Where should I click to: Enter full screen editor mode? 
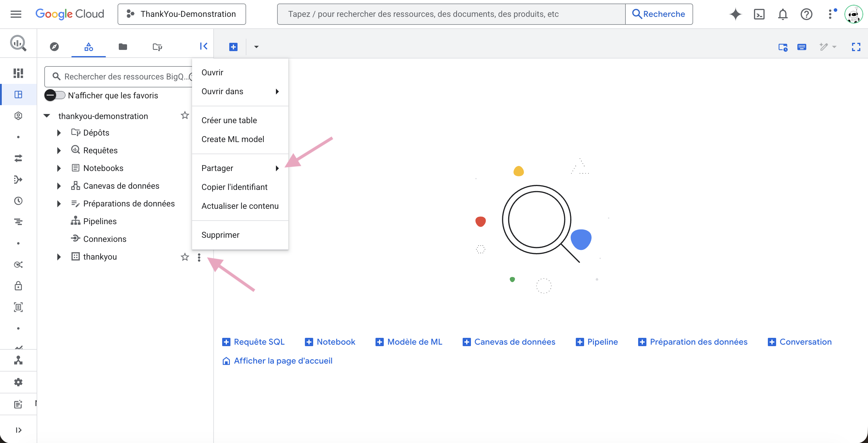pos(856,47)
